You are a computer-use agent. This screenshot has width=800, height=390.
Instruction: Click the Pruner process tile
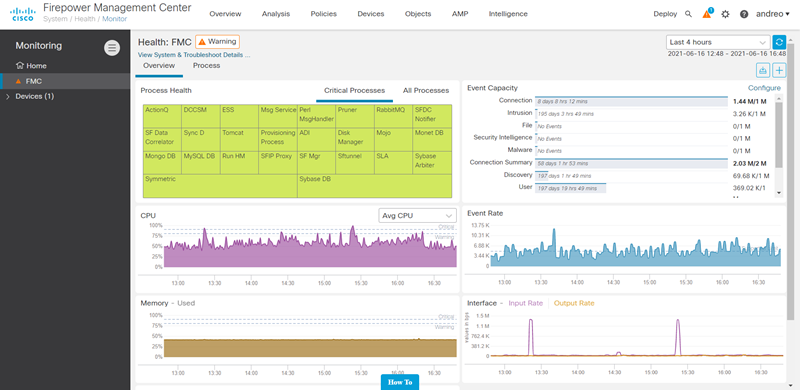coord(355,116)
